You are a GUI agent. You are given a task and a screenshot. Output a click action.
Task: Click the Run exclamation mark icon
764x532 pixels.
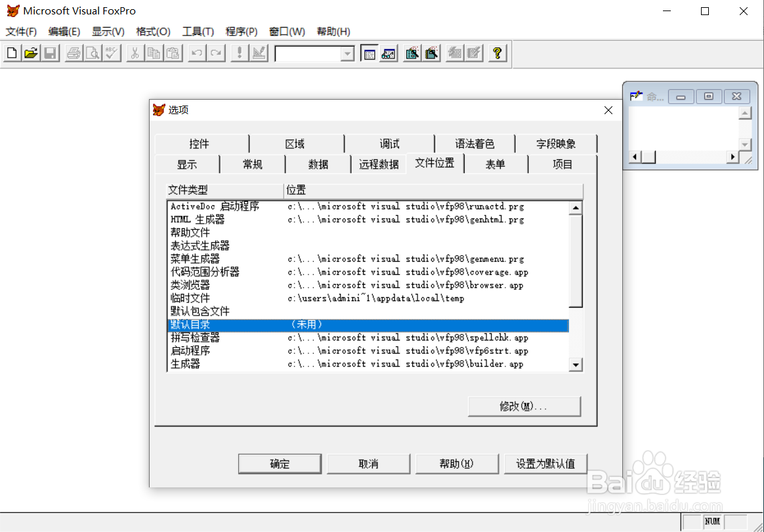(x=239, y=53)
